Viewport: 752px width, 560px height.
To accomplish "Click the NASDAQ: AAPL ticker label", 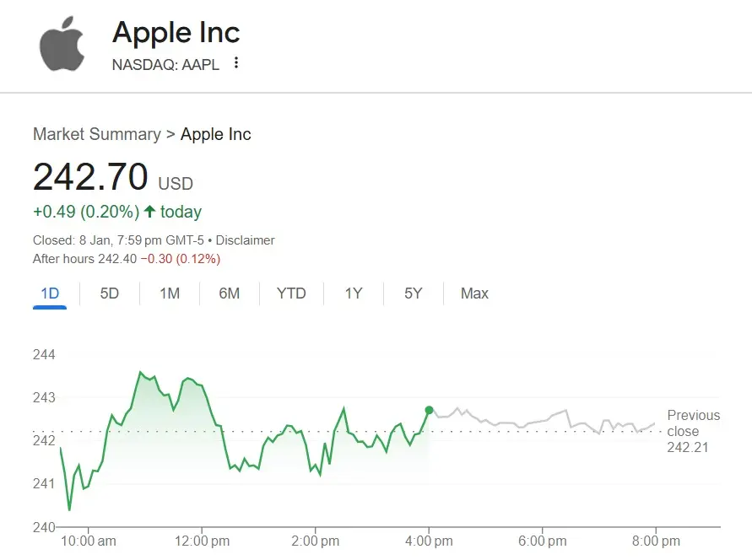I will click(165, 65).
